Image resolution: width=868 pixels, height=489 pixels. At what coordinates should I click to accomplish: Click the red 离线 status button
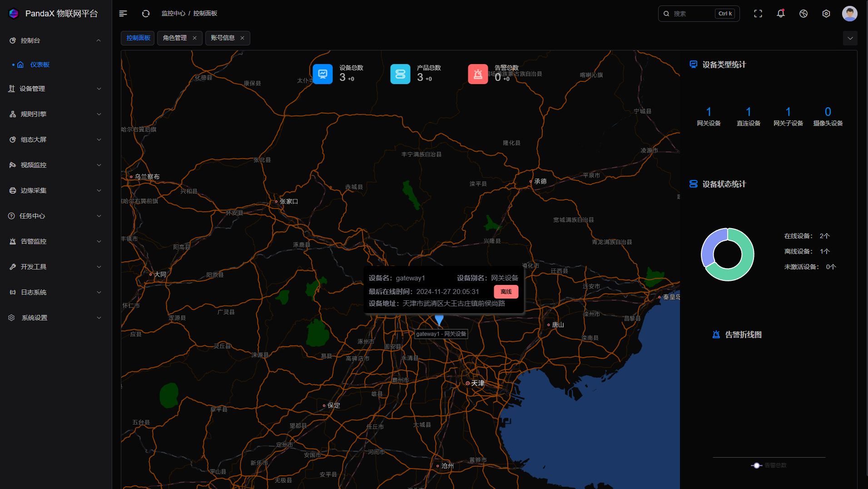[x=506, y=292]
